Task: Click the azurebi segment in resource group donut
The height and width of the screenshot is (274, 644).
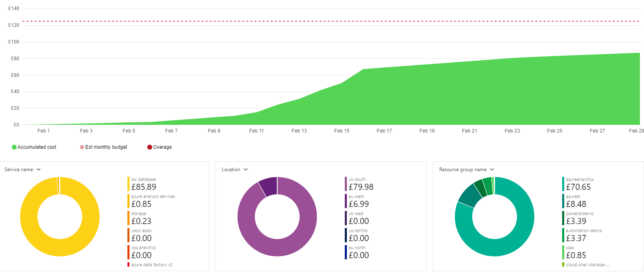Action: point(469,195)
